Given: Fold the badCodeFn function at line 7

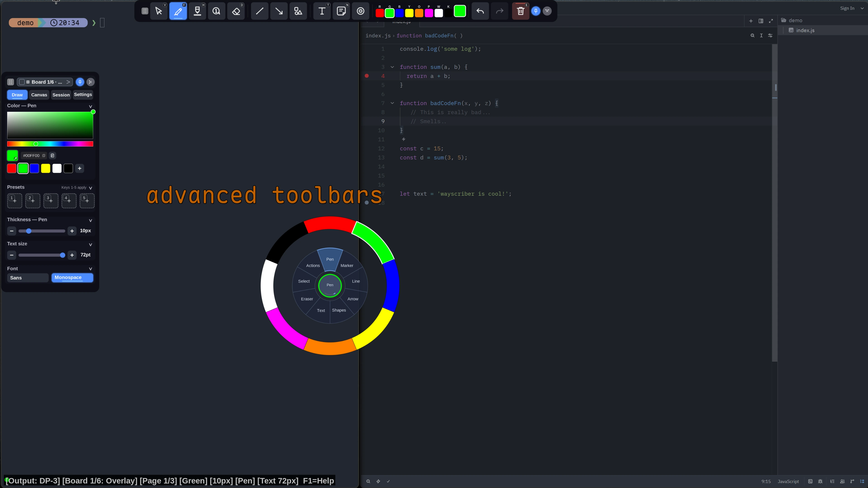Looking at the screenshot, I should [392, 103].
